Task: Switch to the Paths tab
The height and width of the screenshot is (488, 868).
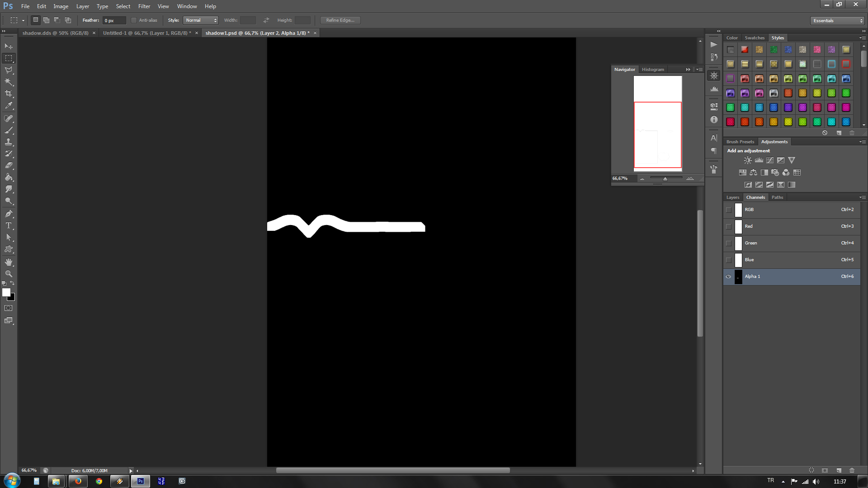Action: coord(777,197)
